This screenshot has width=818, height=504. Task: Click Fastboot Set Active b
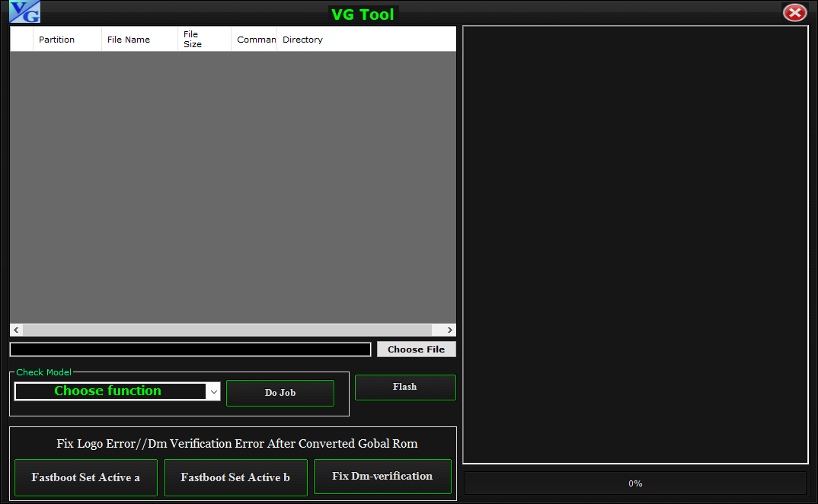coord(235,477)
